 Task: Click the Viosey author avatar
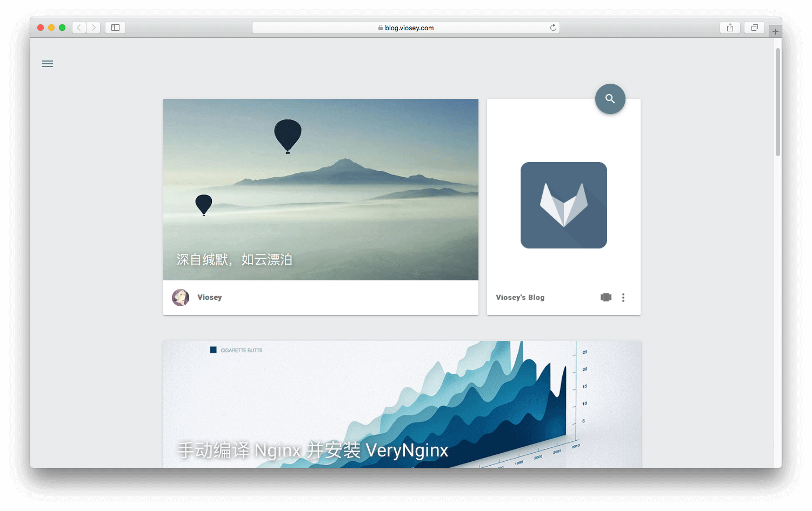(181, 298)
